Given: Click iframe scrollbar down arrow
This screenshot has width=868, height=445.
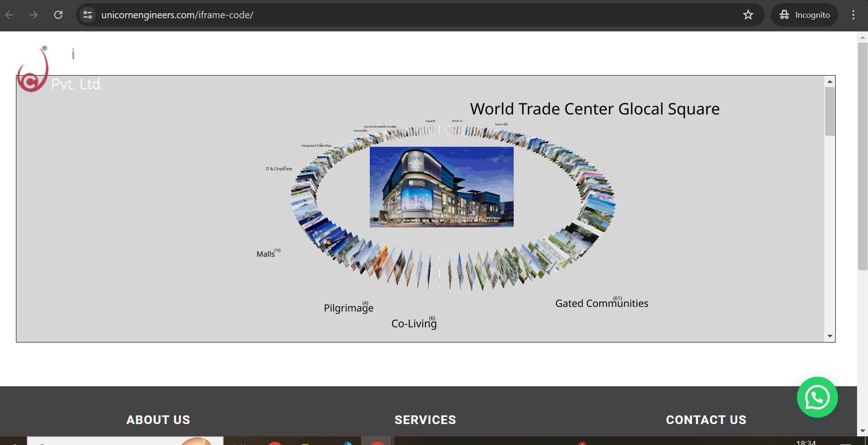Looking at the screenshot, I should (x=830, y=336).
